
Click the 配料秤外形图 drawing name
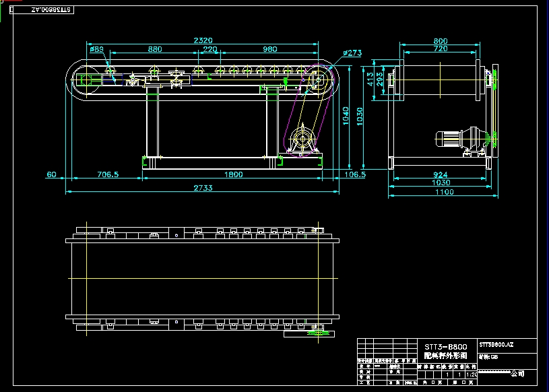pos(446,356)
